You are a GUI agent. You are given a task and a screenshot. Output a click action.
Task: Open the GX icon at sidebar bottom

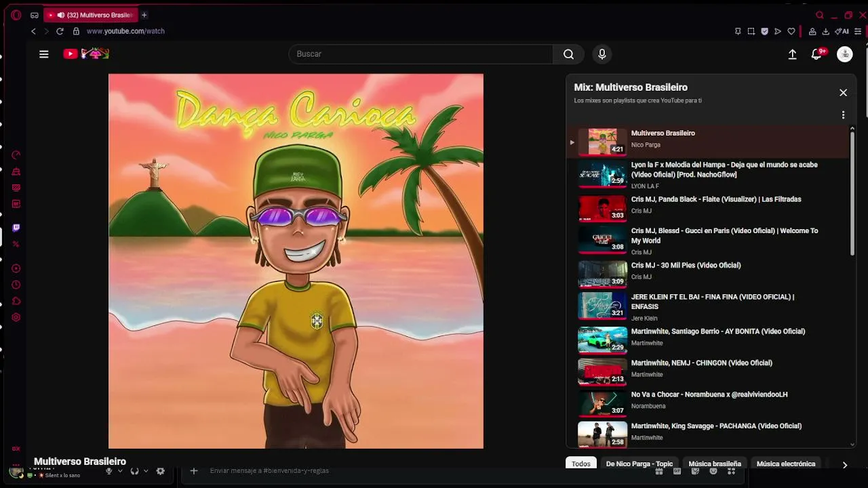(x=16, y=449)
